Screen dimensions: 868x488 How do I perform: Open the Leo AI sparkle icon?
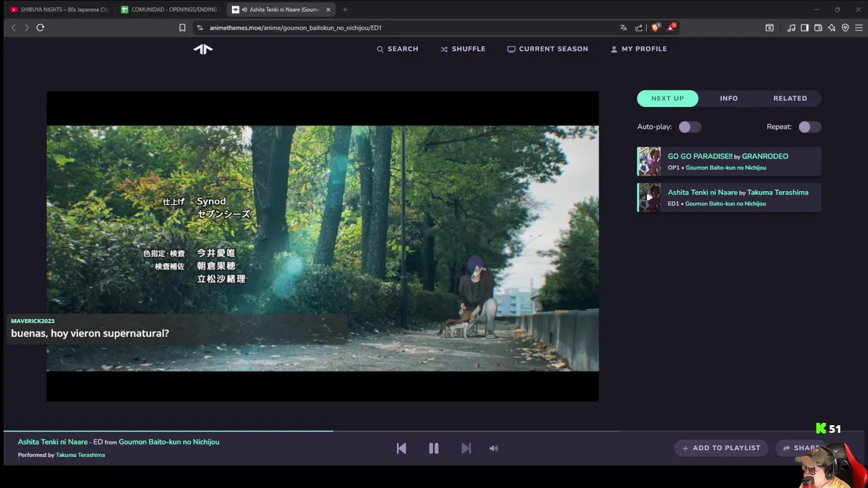[831, 28]
